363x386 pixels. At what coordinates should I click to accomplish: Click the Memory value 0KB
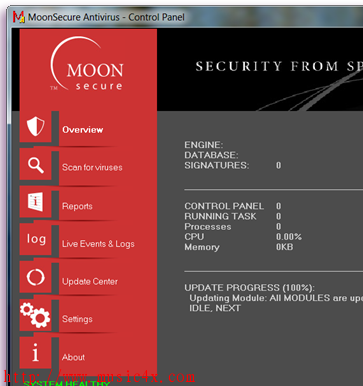point(284,247)
